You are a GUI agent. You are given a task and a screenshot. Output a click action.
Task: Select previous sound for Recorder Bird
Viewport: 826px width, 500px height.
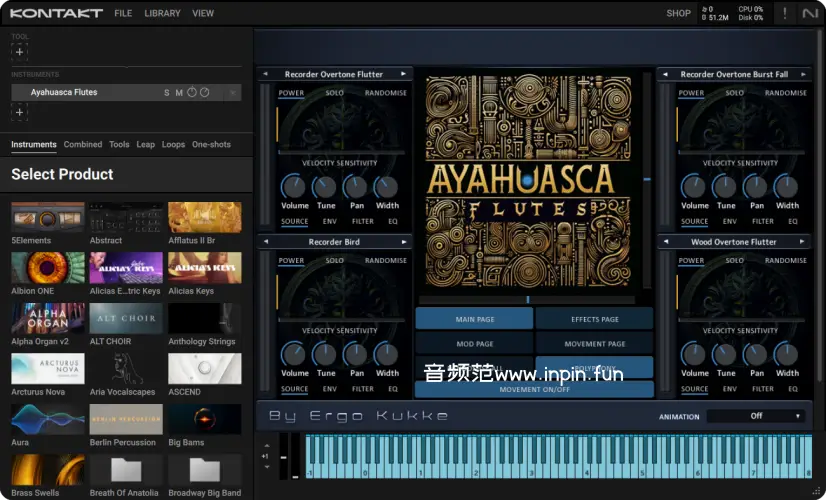pyautogui.click(x=265, y=242)
